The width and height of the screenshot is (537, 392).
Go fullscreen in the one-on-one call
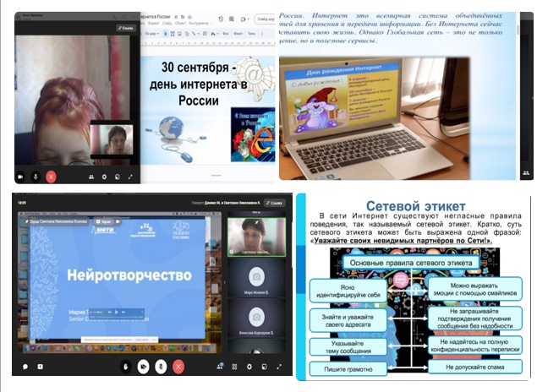pos(130,177)
